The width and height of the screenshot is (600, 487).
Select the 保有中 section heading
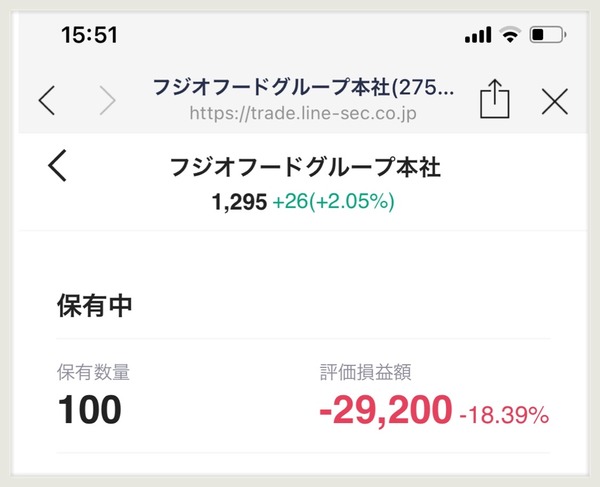pyautogui.click(x=95, y=306)
